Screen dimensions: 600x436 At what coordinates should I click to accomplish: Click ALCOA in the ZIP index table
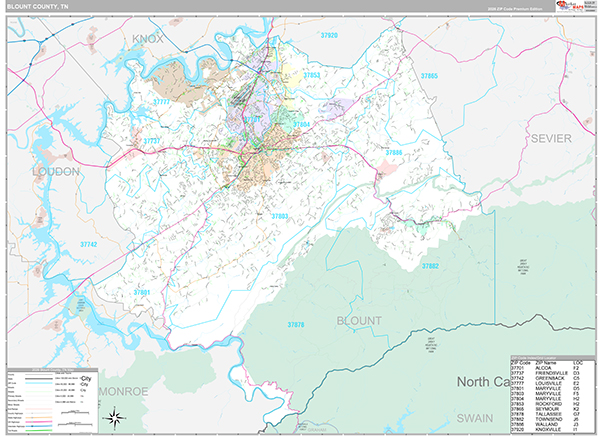(x=543, y=368)
